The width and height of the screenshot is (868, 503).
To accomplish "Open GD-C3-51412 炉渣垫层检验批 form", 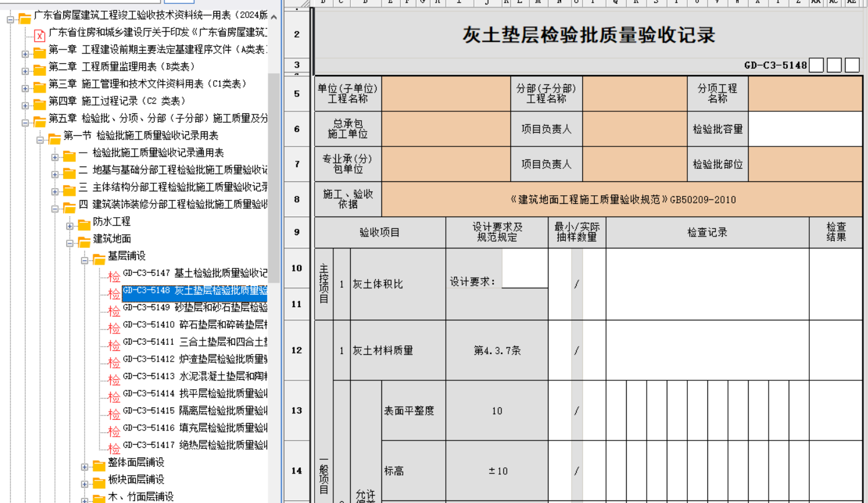I will click(194, 359).
